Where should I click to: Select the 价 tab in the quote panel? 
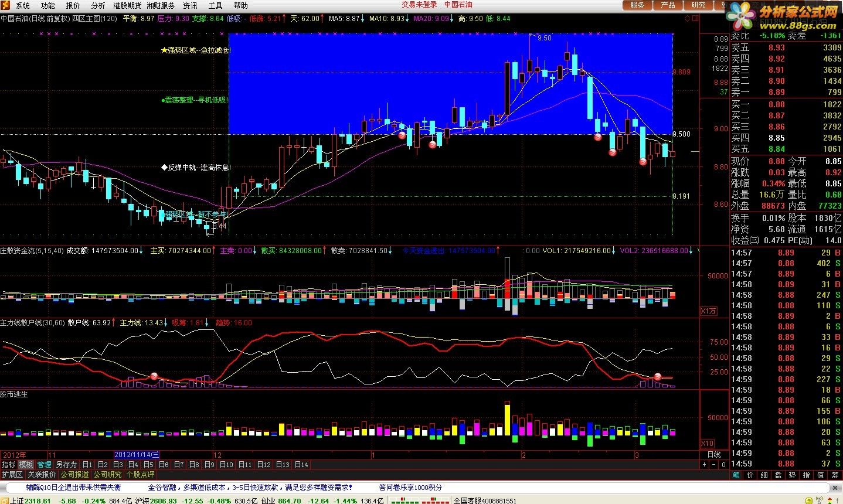coord(750,475)
